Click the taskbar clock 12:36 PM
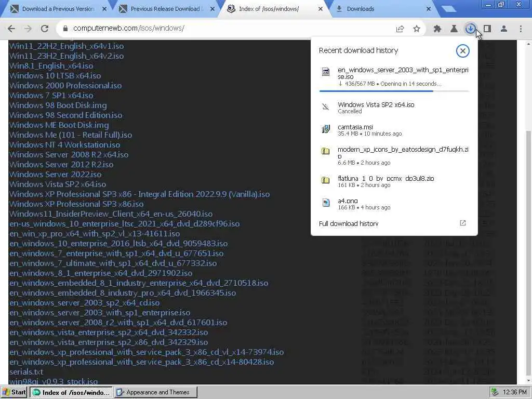 (x=515, y=392)
